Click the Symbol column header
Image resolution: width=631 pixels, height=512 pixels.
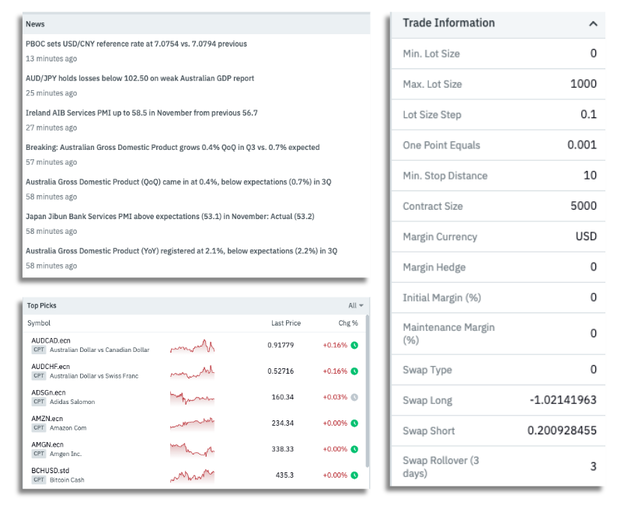pyautogui.click(x=39, y=323)
